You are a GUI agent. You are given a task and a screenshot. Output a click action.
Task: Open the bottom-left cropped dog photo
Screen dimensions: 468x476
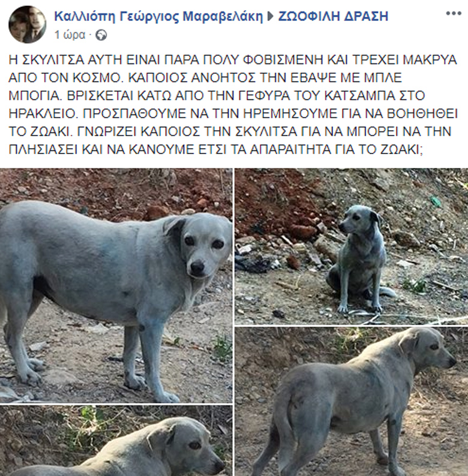[116, 441]
